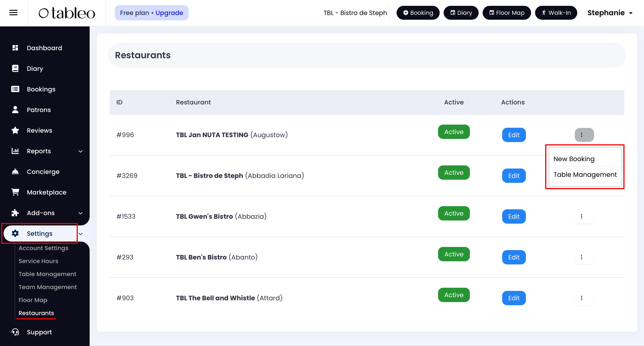The image size is (644, 346).
Task: Choose Table Management in the popup menu
Action: [585, 175]
